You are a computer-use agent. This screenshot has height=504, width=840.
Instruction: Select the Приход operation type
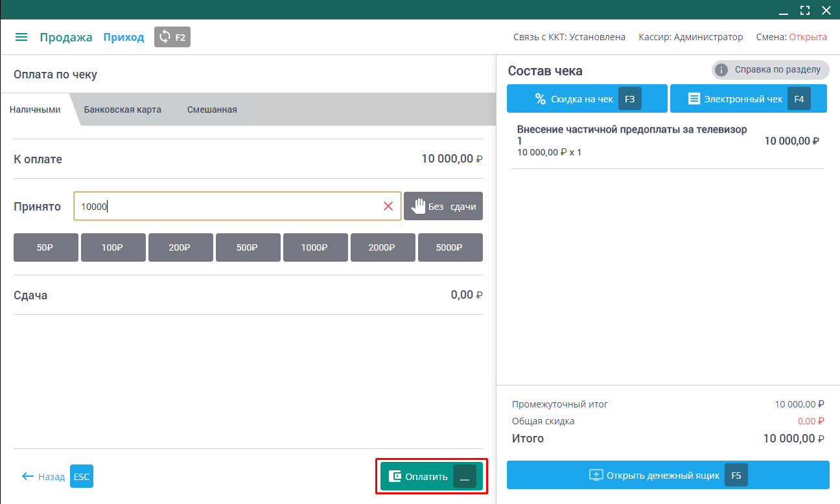coord(124,38)
